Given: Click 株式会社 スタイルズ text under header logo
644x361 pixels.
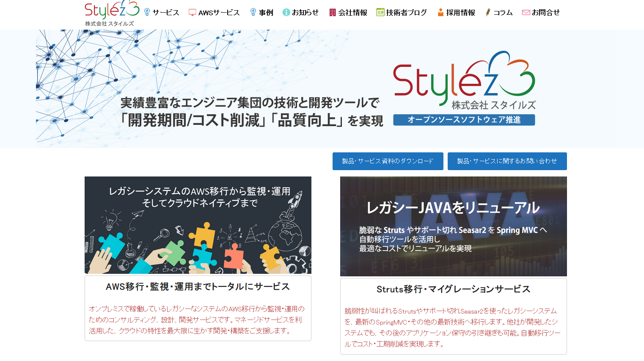Looking at the screenshot, I should pos(110,24).
